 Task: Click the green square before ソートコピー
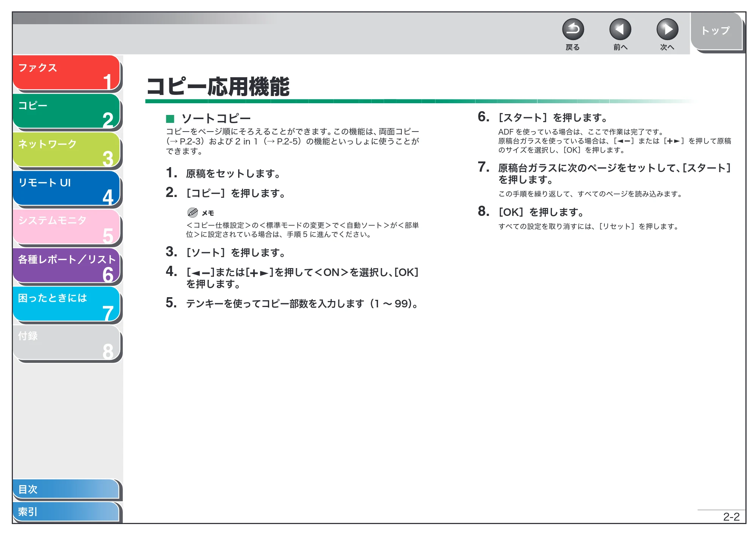tap(170, 119)
